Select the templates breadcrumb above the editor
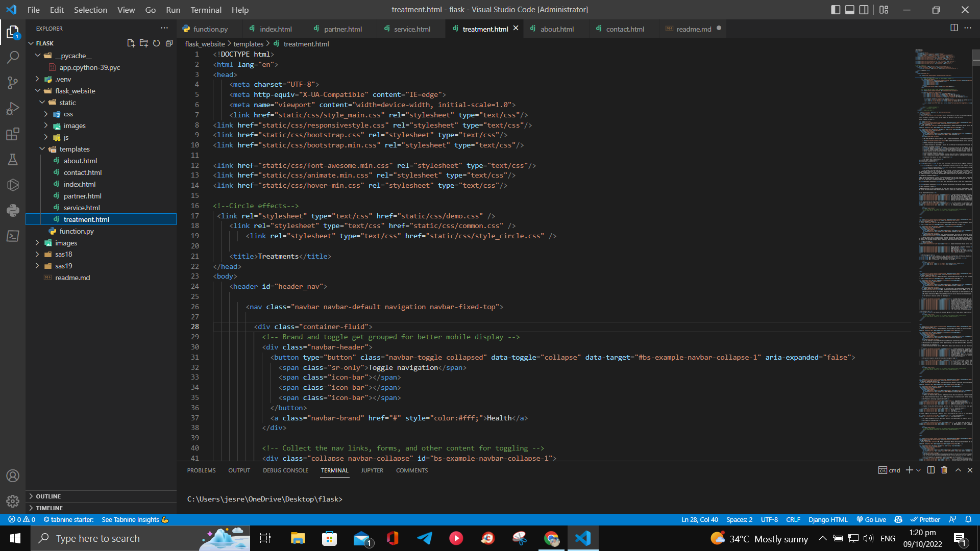This screenshot has height=551, width=980. click(249, 44)
